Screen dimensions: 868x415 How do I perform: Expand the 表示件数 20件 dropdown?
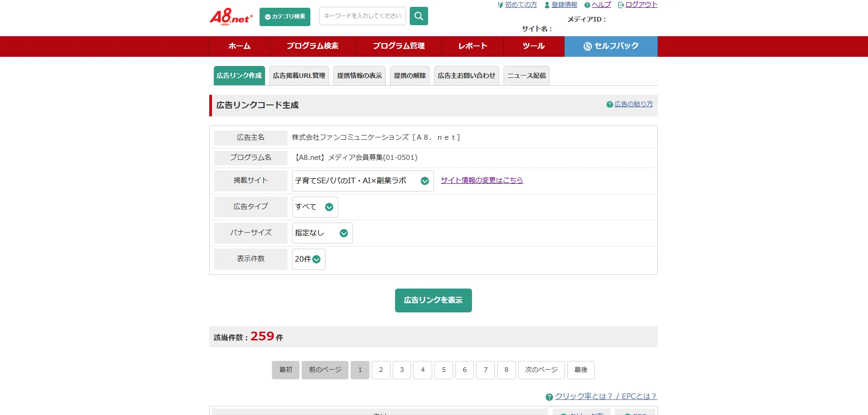[309, 259]
